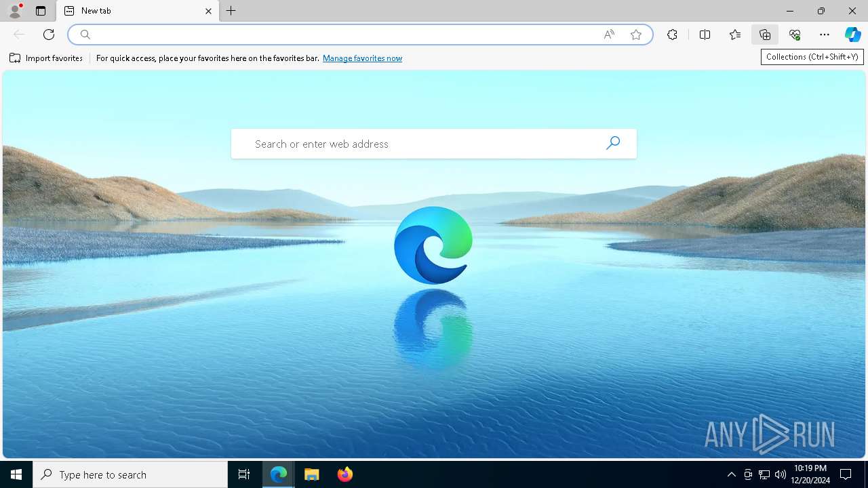
Task: Activate Read aloud icon in address bar
Action: pyautogui.click(x=609, y=35)
